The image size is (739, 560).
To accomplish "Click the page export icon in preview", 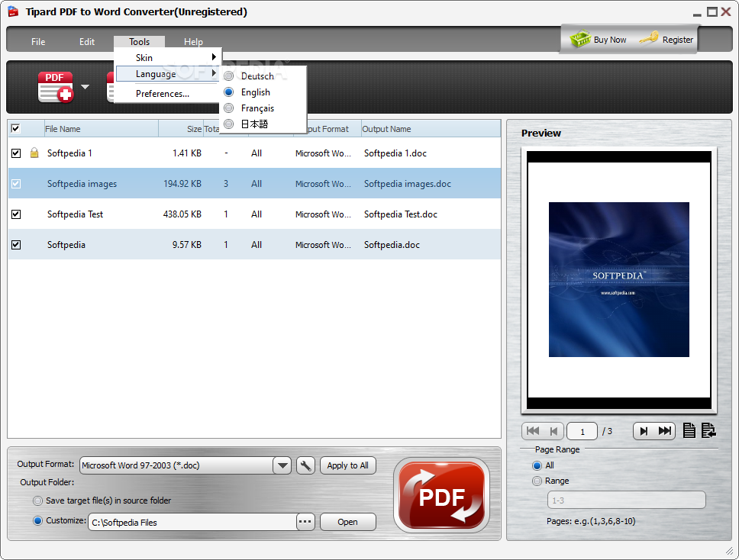I will click(708, 430).
